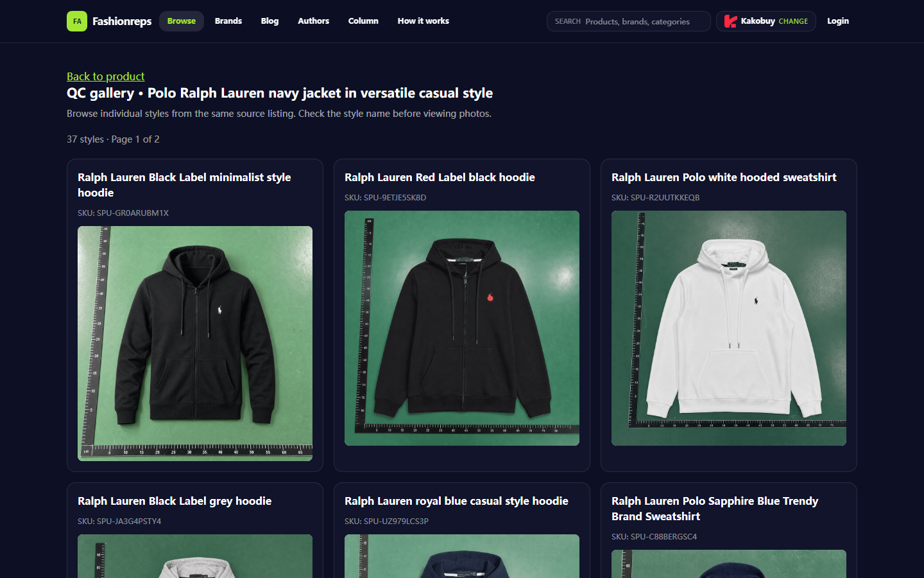Select the Browse nav item
This screenshot has width=924, height=578.
pyautogui.click(x=182, y=21)
